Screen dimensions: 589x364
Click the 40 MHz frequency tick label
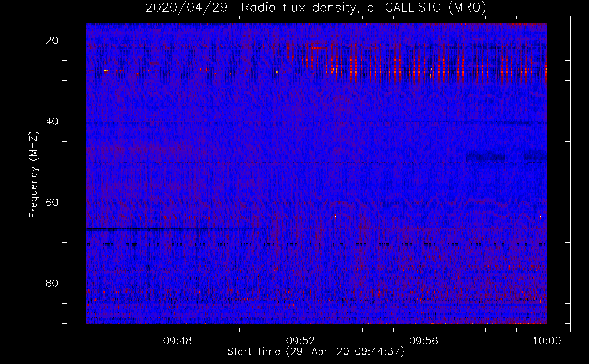(x=52, y=121)
